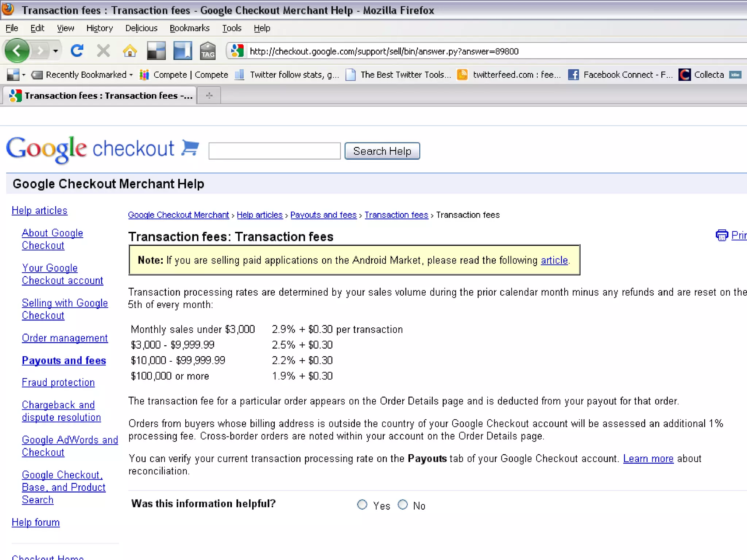Click the Stop loading X icon
The width and height of the screenshot is (747, 560).
[103, 51]
